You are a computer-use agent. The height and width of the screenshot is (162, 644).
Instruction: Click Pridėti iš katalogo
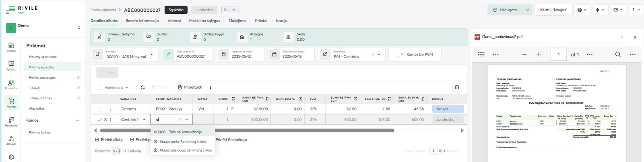[231, 140]
